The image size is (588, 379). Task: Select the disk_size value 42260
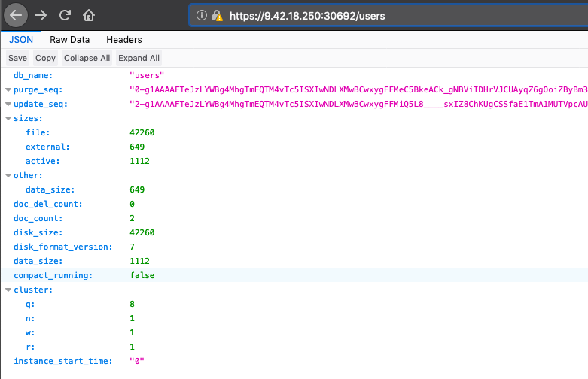click(142, 232)
